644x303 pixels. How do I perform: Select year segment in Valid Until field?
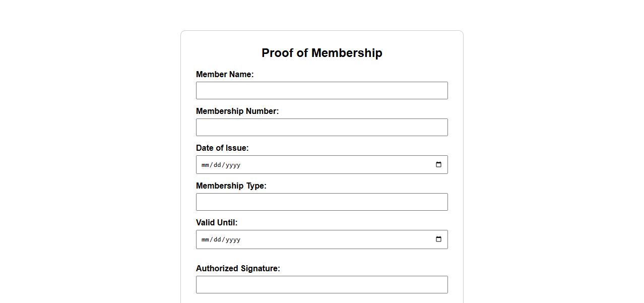[233, 239]
